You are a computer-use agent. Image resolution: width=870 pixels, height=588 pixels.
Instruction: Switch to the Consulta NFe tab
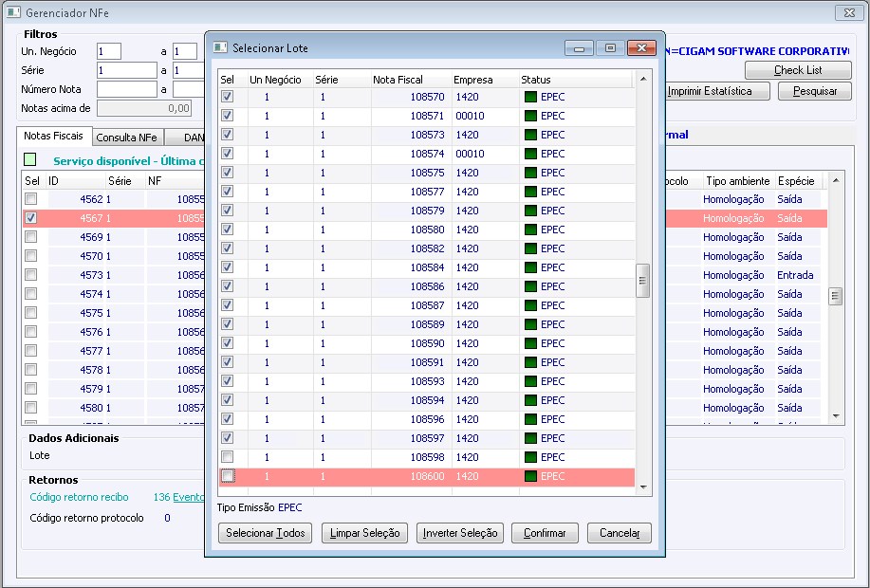(127, 138)
